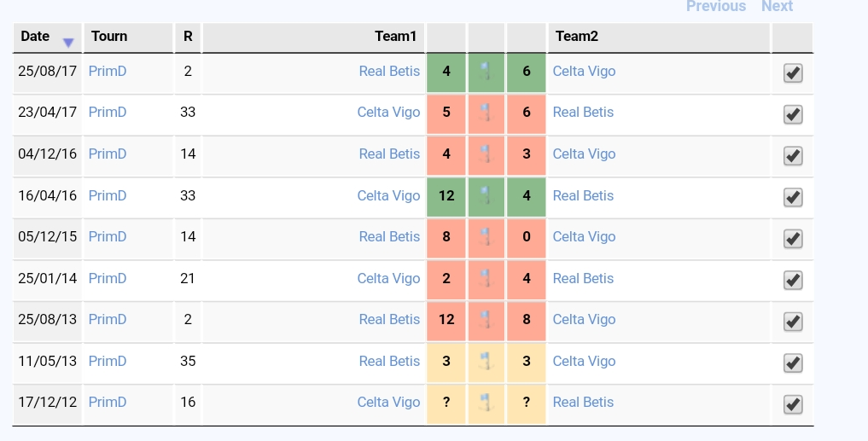The height and width of the screenshot is (441, 868).
Task: Go to the Previous page
Action: click(x=716, y=6)
